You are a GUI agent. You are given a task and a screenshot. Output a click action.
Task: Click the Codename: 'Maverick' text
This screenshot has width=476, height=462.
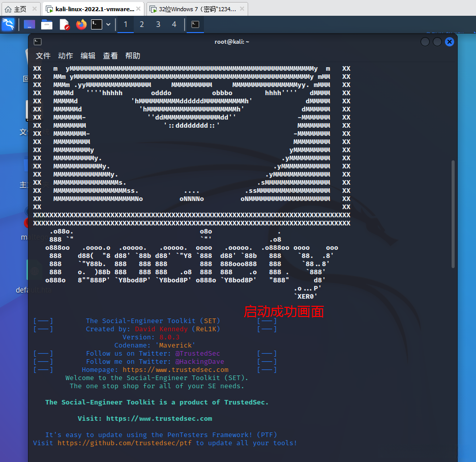coord(155,345)
